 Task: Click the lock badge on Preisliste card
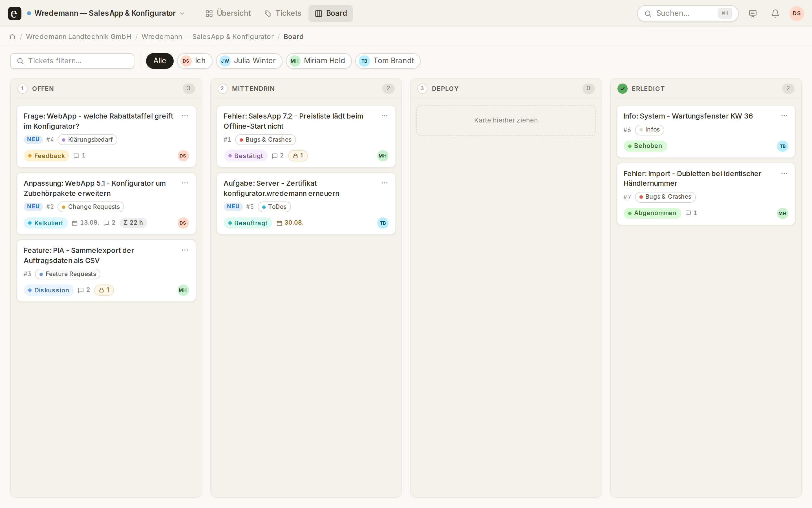click(298, 156)
